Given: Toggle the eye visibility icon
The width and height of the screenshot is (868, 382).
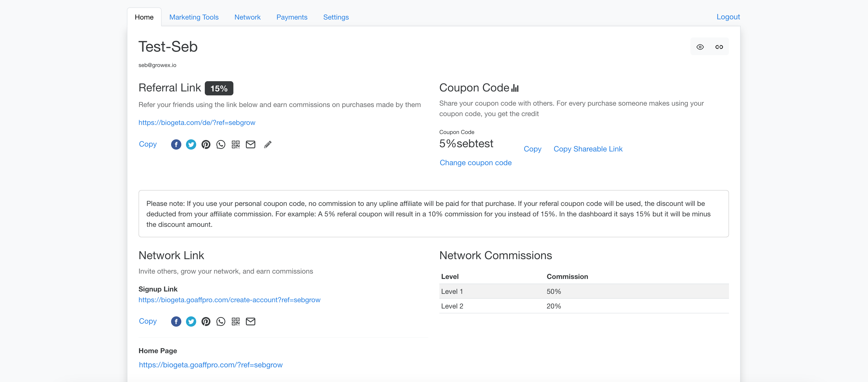Looking at the screenshot, I should coord(700,47).
